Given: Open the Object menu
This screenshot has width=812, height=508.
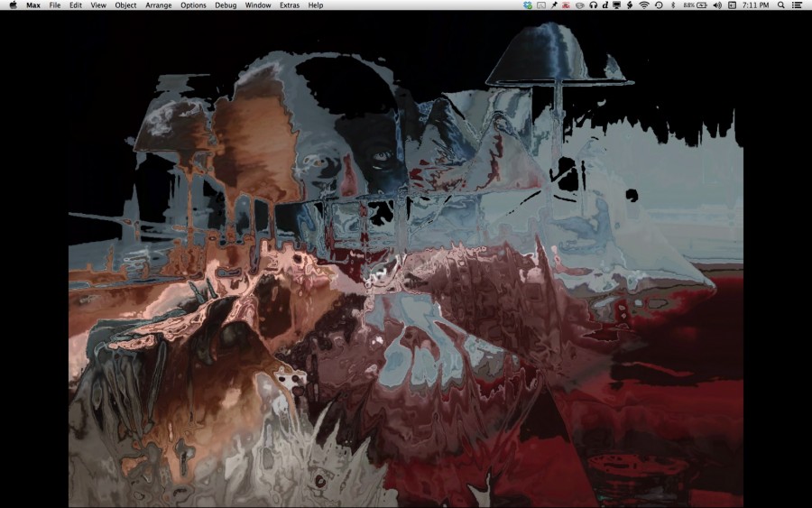Looking at the screenshot, I should coord(125,5).
